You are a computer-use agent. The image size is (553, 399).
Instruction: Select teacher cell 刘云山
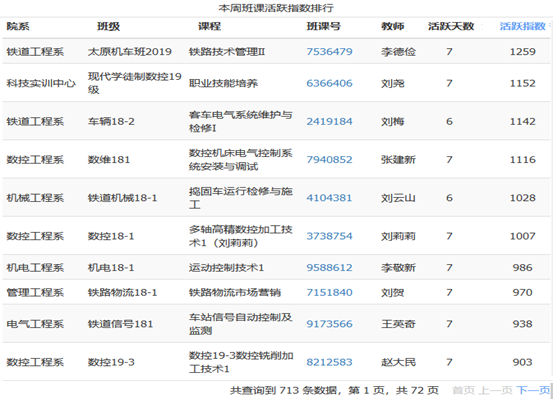pos(398,198)
